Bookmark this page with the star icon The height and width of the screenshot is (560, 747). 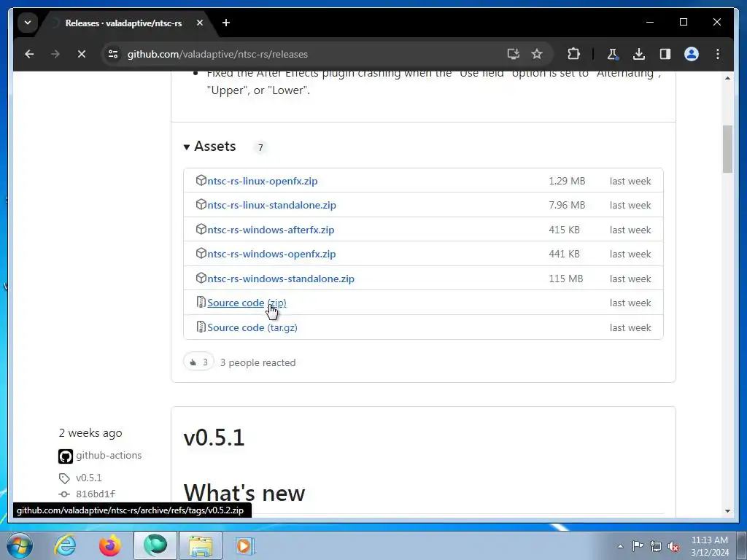(x=537, y=54)
